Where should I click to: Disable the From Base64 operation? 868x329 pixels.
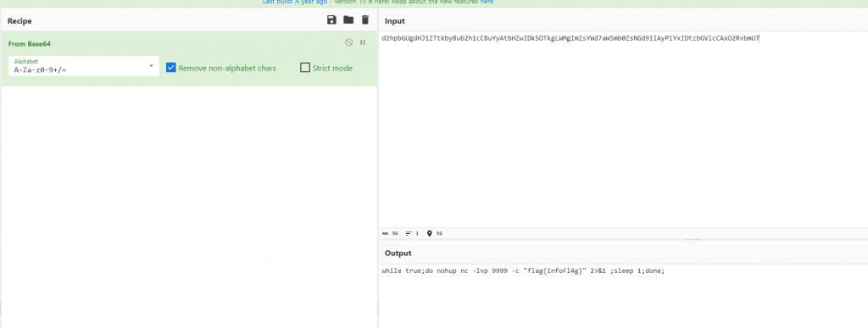[x=348, y=42]
